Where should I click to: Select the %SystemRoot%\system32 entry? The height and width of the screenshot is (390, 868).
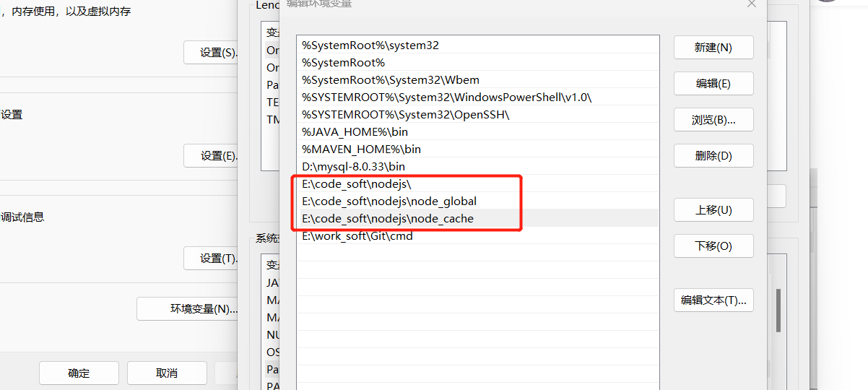click(478, 45)
